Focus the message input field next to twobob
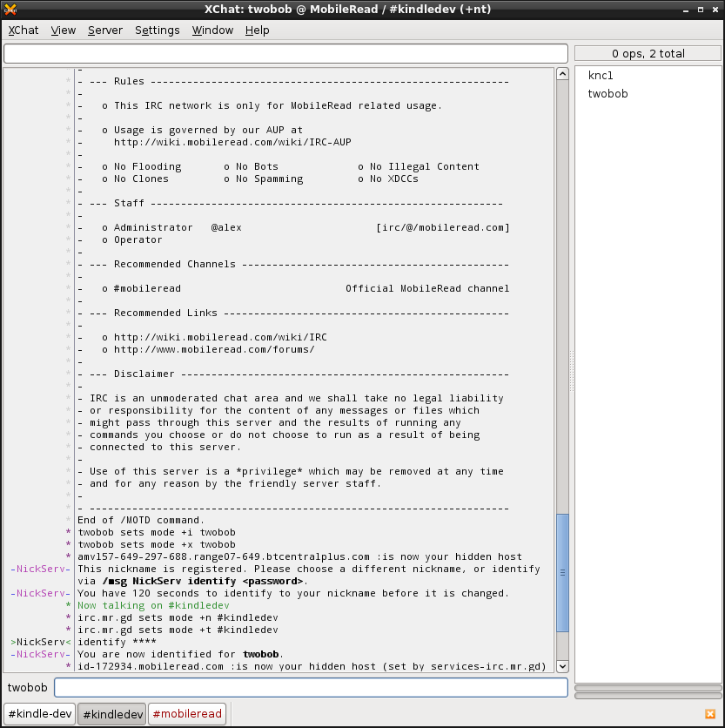The width and height of the screenshot is (725, 728). click(x=311, y=688)
